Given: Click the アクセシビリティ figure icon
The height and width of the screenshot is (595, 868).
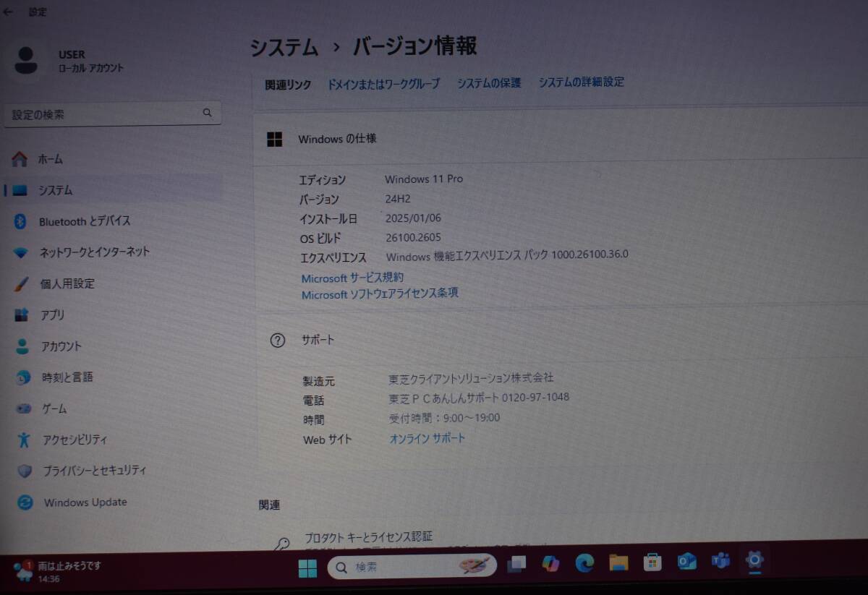Looking at the screenshot, I should 24,440.
